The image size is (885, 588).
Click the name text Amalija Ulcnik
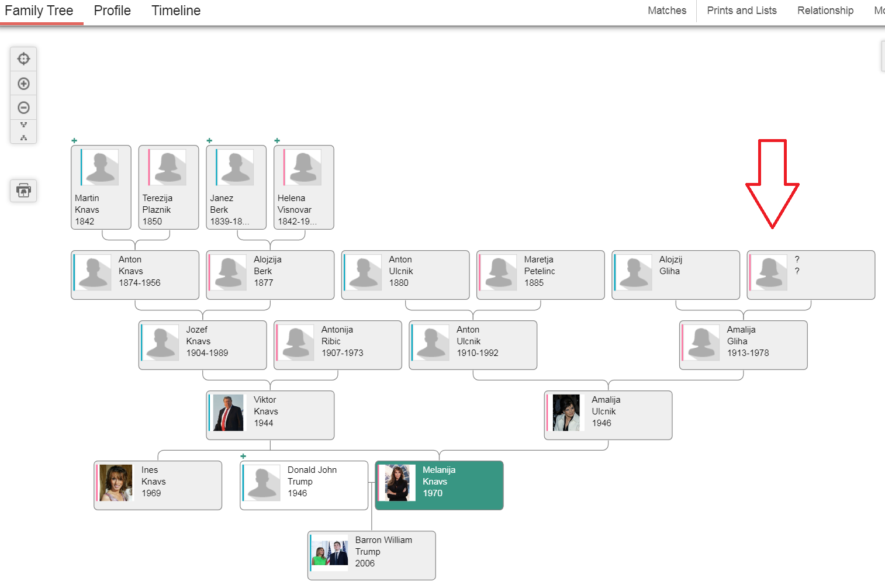click(x=606, y=406)
